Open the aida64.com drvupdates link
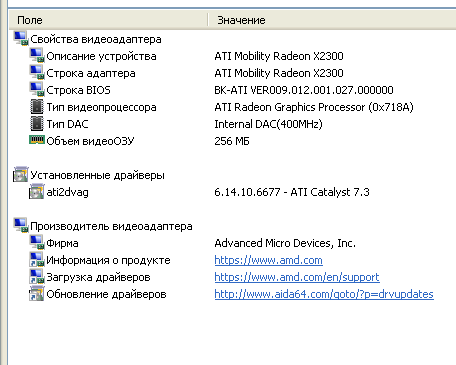 tap(324, 294)
